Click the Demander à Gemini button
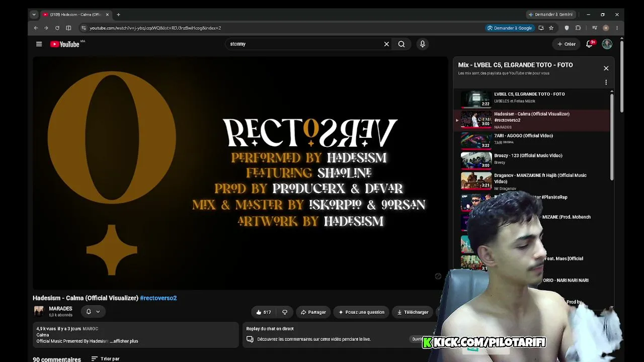 point(550,15)
